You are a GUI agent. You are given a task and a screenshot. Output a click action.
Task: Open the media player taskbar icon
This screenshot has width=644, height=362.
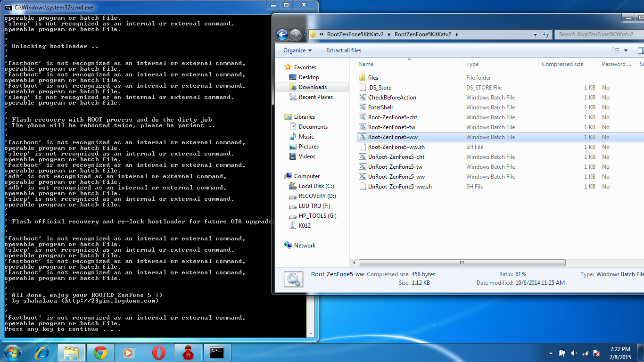coord(129,353)
